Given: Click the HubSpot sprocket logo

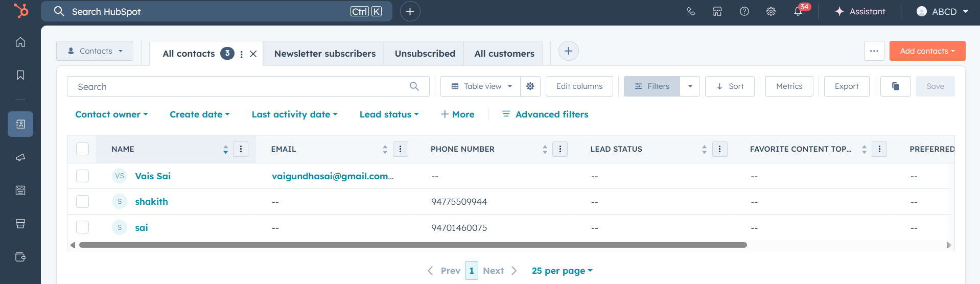Looking at the screenshot, I should 21,11.
